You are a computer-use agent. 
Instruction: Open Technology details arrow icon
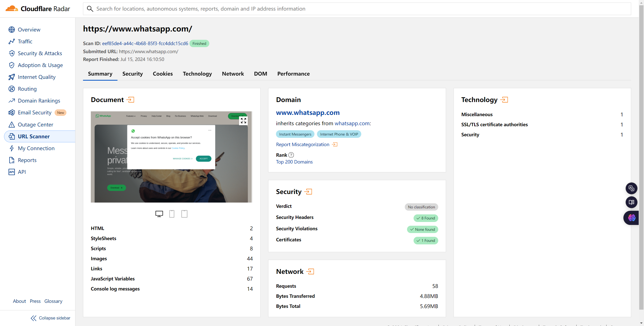(504, 100)
